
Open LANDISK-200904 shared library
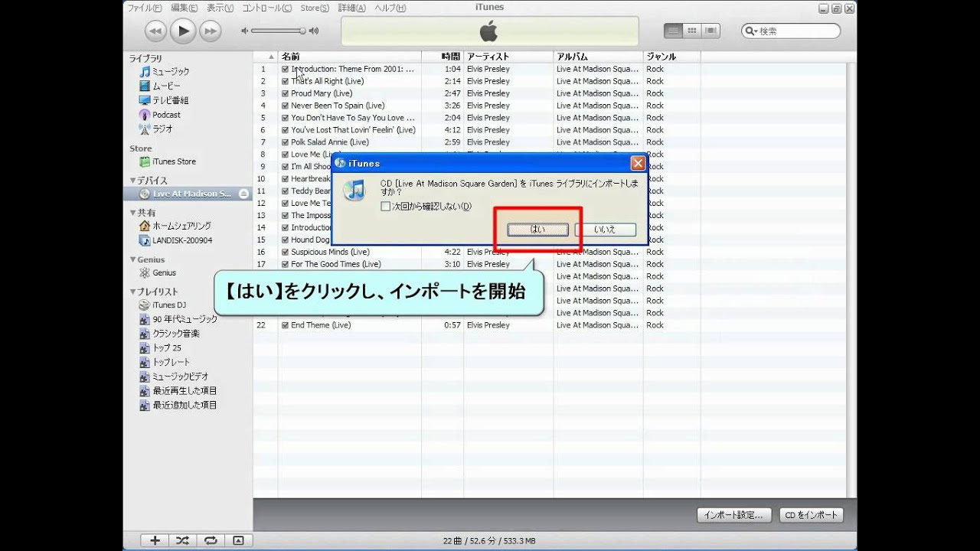click(176, 240)
